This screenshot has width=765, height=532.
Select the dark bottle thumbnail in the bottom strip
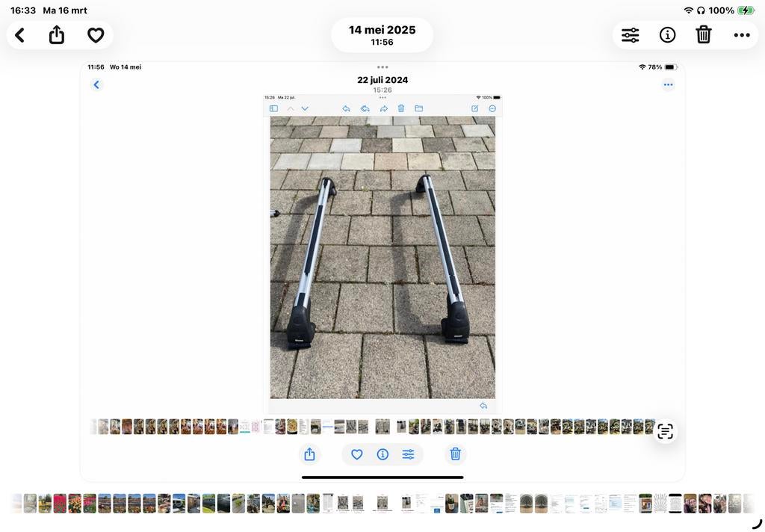click(452, 503)
